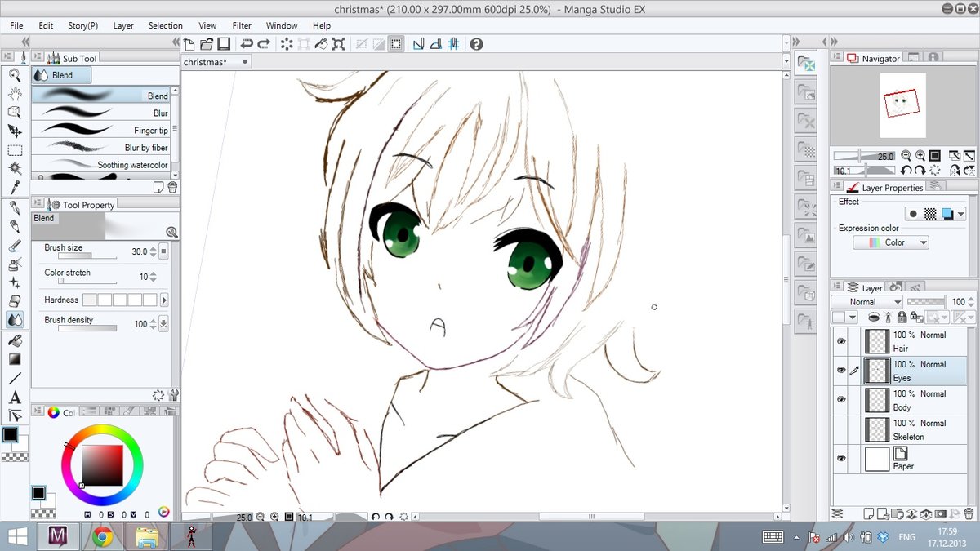
Task: Choose the Blur by fiber sub tool
Action: tap(101, 148)
